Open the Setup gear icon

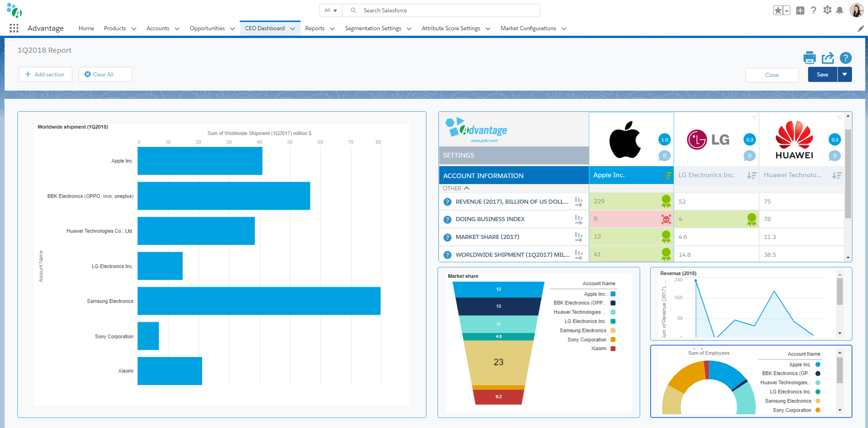pyautogui.click(x=827, y=10)
